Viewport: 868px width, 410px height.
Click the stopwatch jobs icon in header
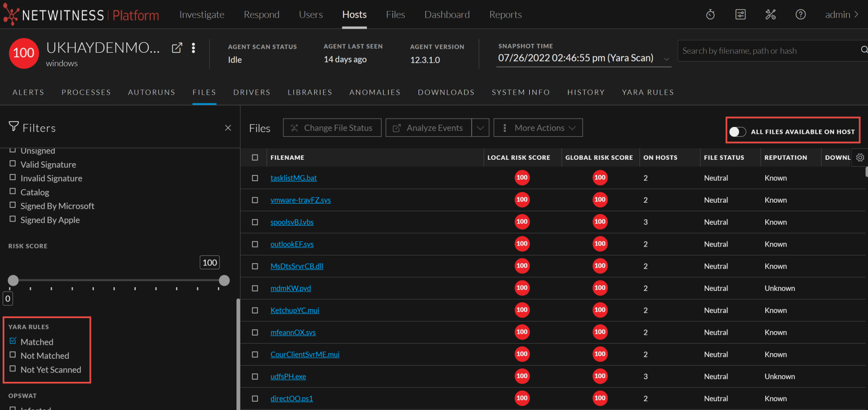(710, 15)
